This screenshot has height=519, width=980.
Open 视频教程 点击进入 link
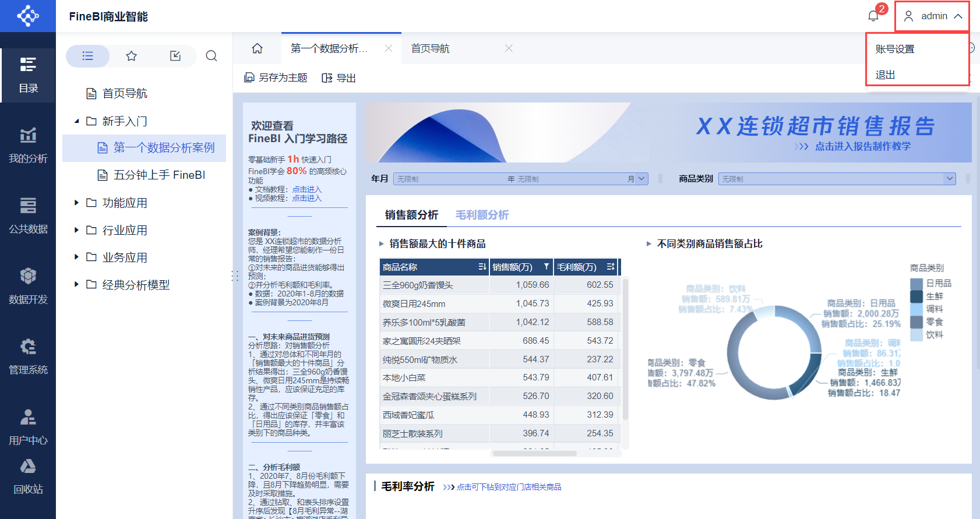pos(307,198)
